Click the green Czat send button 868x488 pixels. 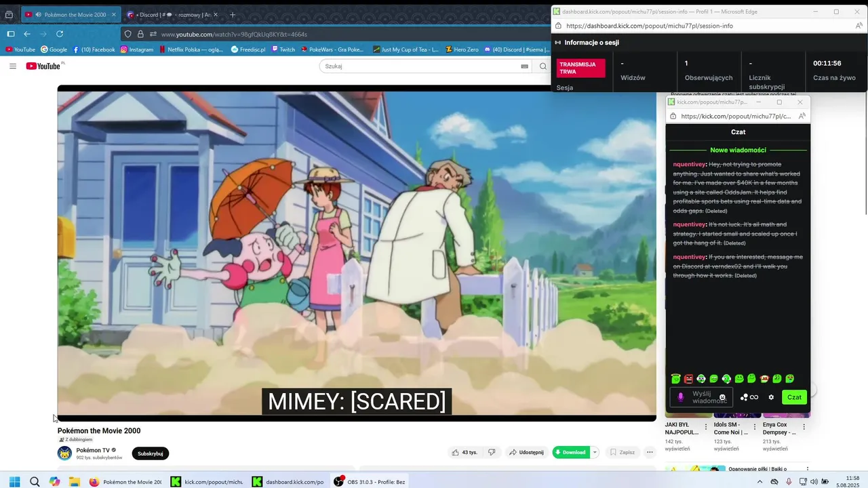[x=794, y=397]
